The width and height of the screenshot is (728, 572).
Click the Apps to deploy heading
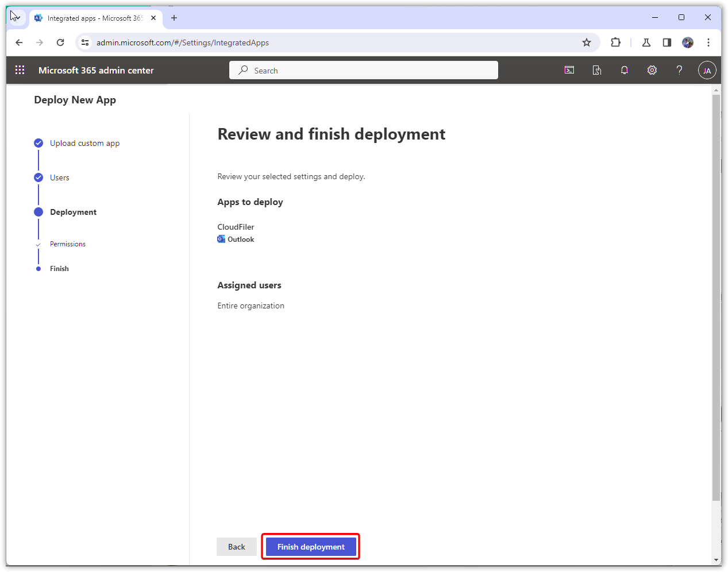[250, 202]
